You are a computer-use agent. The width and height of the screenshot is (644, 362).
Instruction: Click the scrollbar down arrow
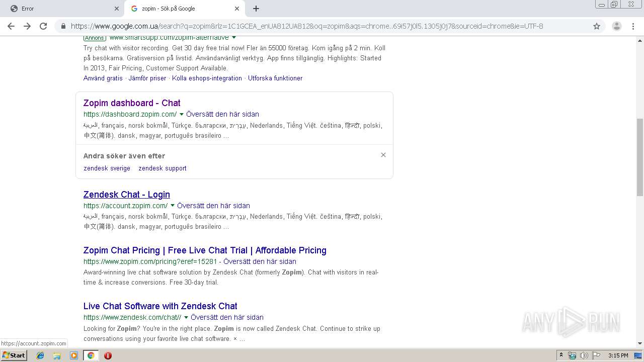tap(640, 344)
